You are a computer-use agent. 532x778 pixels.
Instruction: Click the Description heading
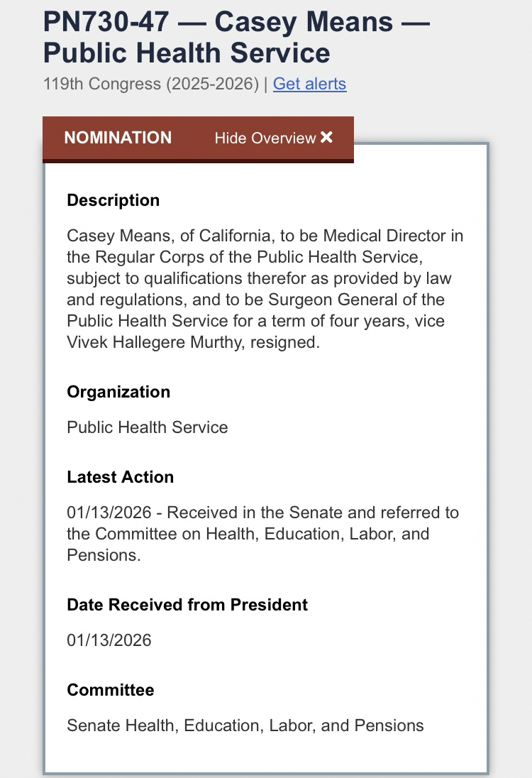pyautogui.click(x=113, y=200)
